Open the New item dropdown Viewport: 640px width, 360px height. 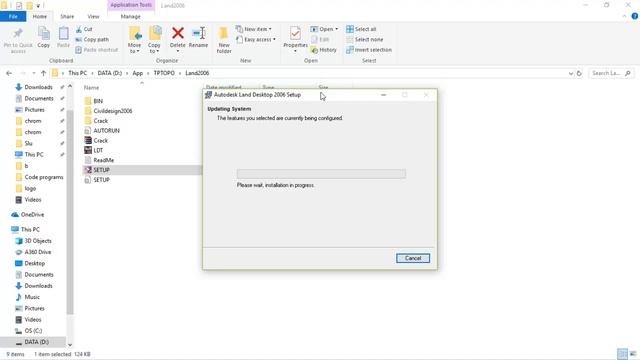254,29
